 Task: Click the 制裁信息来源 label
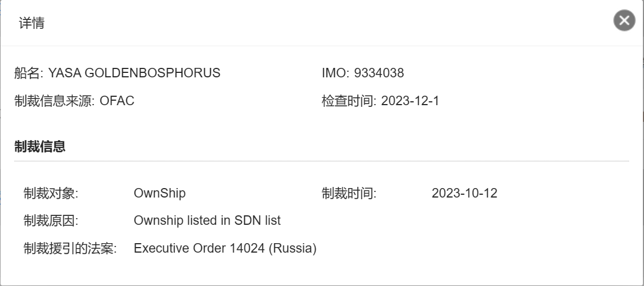(55, 101)
